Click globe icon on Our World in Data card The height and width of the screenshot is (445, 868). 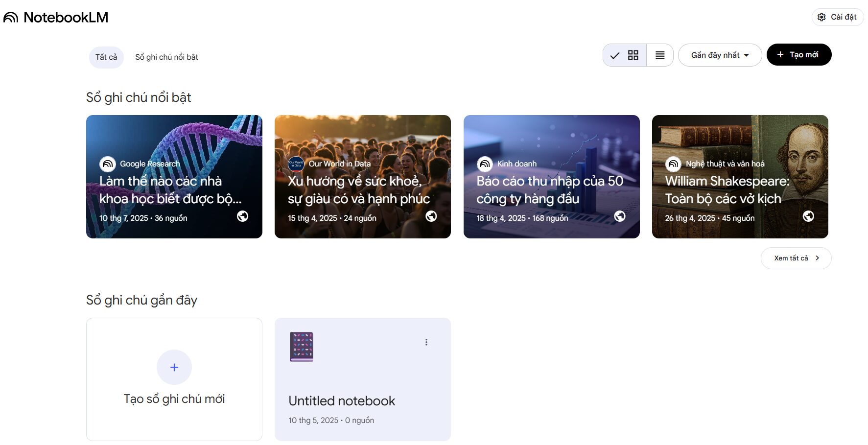pyautogui.click(x=431, y=216)
